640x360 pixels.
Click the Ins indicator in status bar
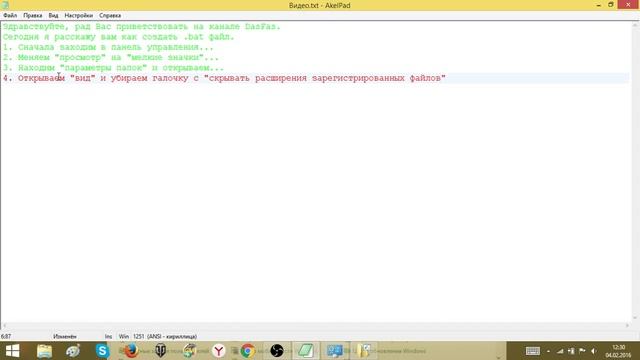tap(108, 337)
